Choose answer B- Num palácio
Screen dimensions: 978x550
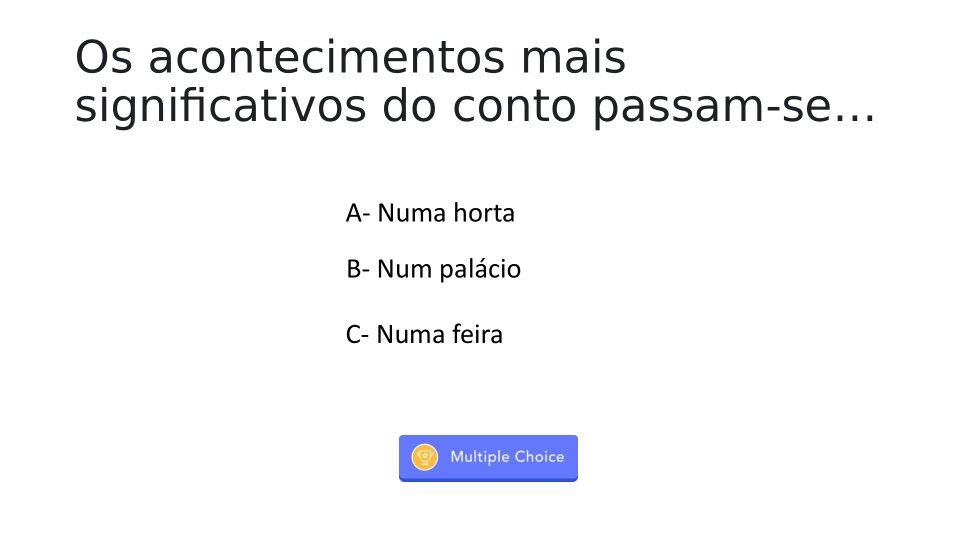pyautogui.click(x=433, y=269)
